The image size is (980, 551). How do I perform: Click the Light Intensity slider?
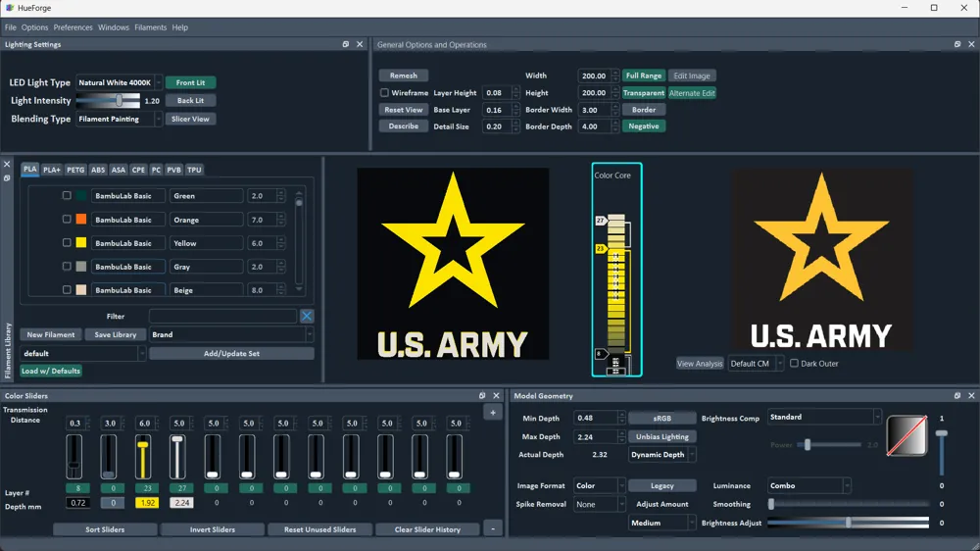108,100
